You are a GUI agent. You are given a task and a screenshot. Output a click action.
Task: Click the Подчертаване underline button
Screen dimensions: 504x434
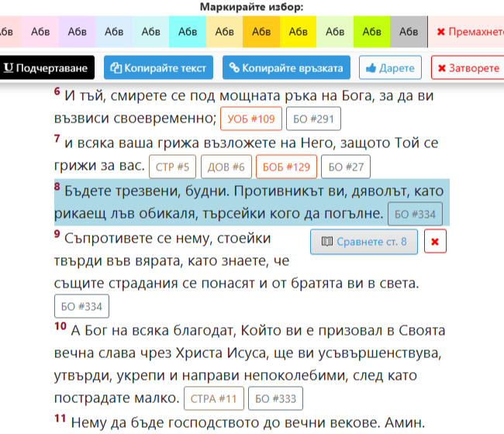[x=47, y=67]
